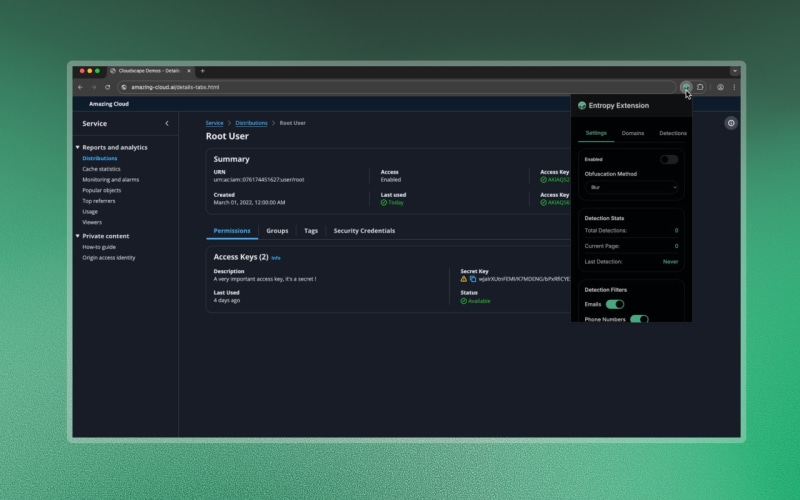
Task: Collapse the Service sidebar with chevron
Action: coord(167,123)
